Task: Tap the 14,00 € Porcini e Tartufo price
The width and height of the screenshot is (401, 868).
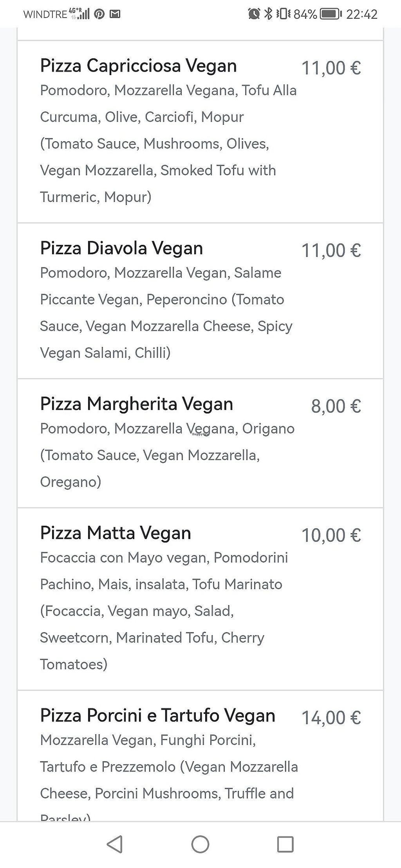Action: [x=331, y=718]
